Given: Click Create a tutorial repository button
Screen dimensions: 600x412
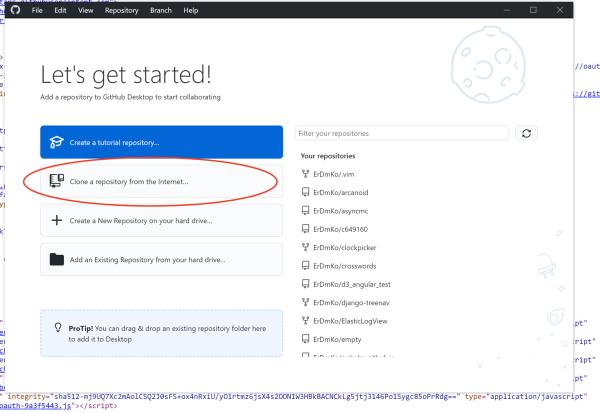Looking at the screenshot, I should pos(161,142).
